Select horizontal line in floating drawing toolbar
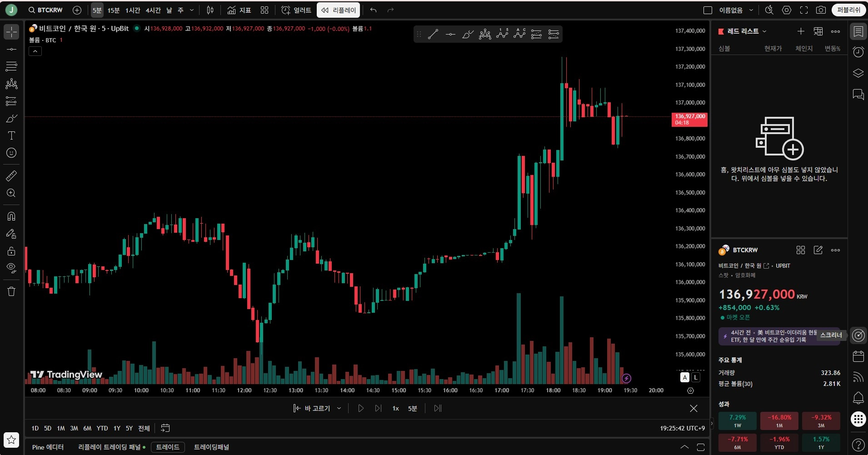 [450, 34]
